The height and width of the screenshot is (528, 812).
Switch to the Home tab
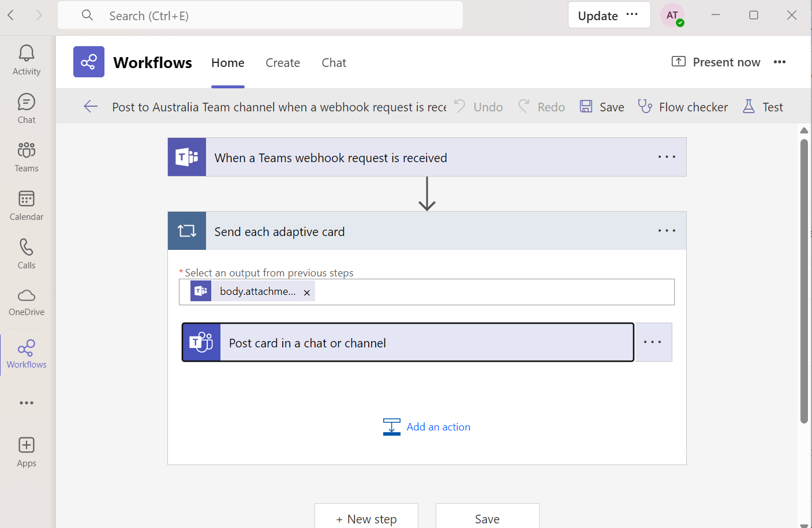[228, 63]
